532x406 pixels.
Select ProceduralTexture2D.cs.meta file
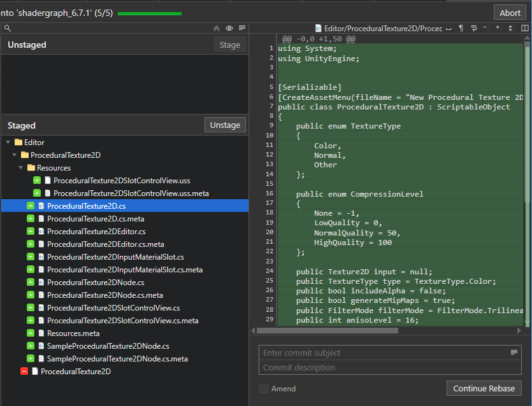(125, 218)
